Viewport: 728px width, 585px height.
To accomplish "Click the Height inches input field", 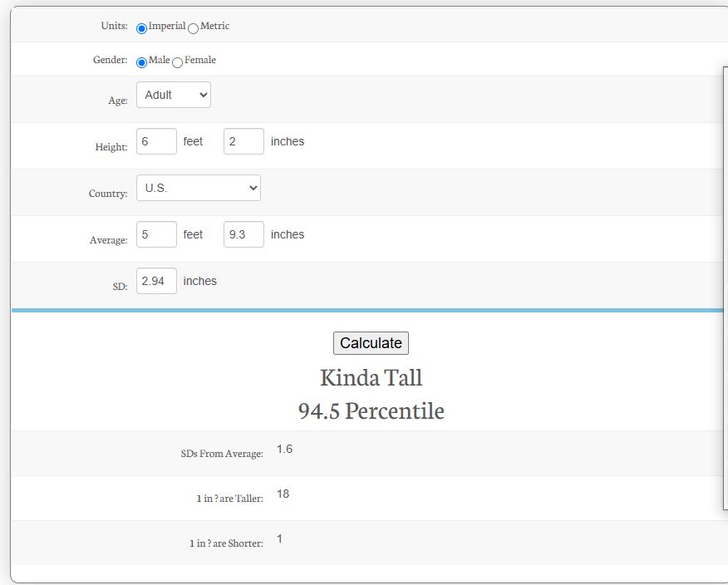I will tap(243, 141).
